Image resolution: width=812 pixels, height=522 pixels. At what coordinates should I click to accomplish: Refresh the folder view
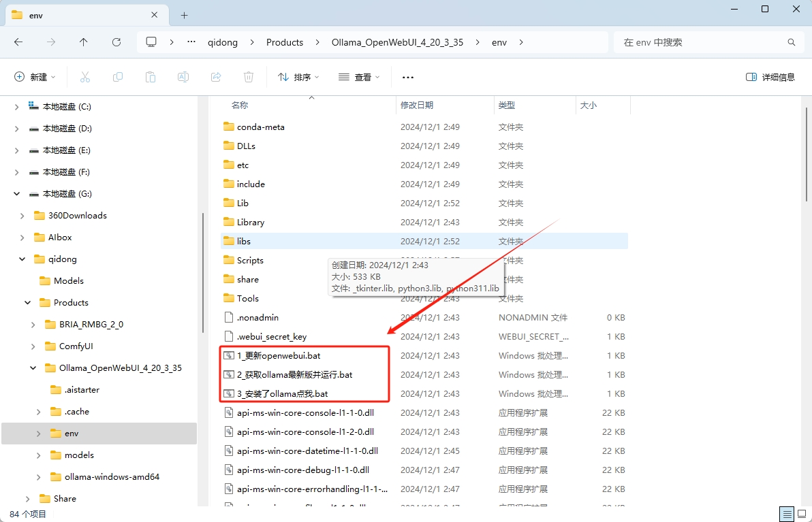point(116,42)
